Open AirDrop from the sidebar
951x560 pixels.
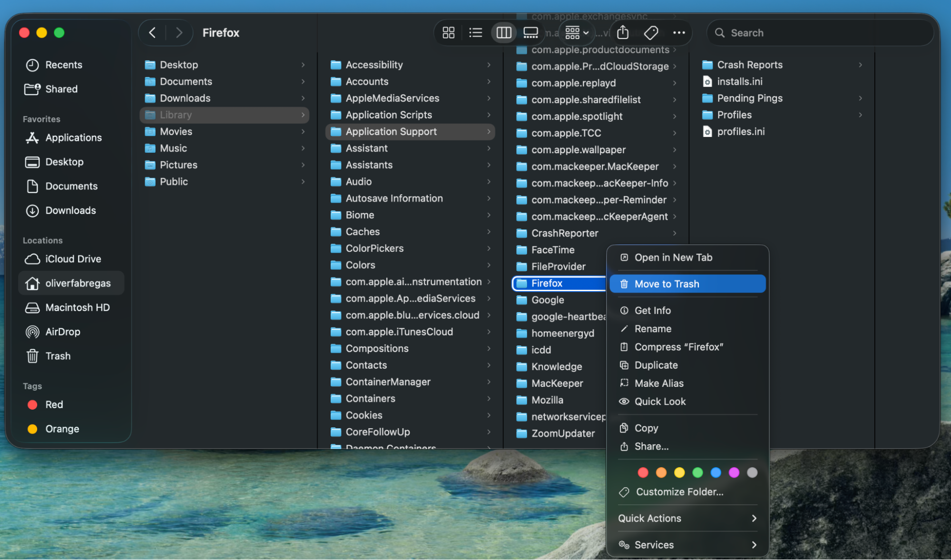click(x=62, y=332)
